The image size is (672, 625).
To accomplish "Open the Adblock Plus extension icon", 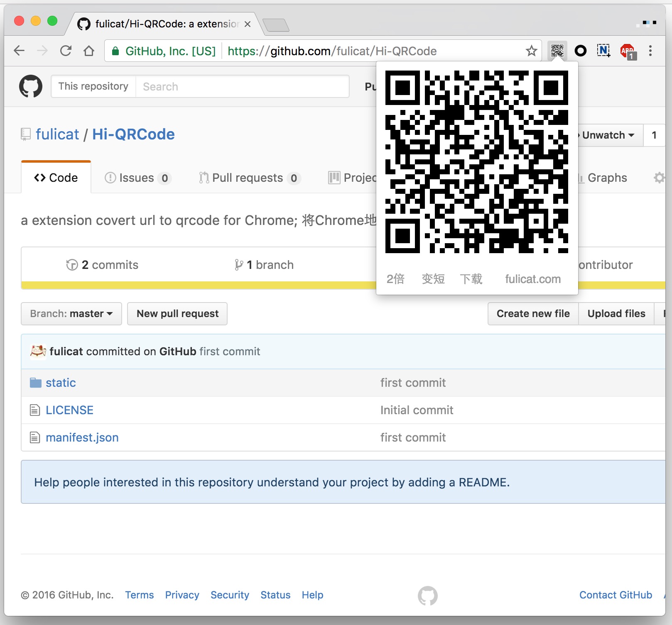I will (x=628, y=51).
